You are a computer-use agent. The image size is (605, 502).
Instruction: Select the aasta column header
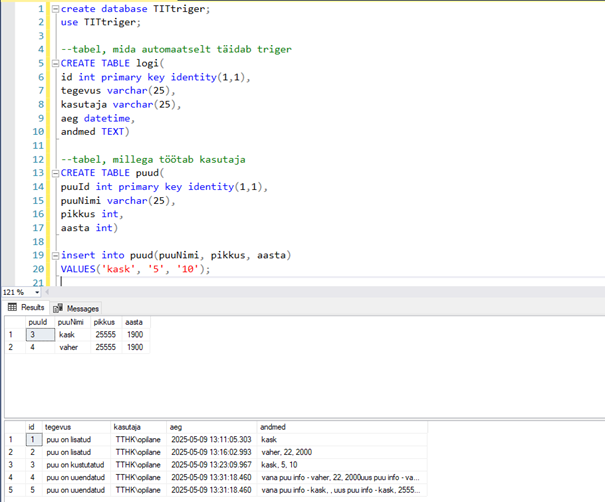coord(135,322)
